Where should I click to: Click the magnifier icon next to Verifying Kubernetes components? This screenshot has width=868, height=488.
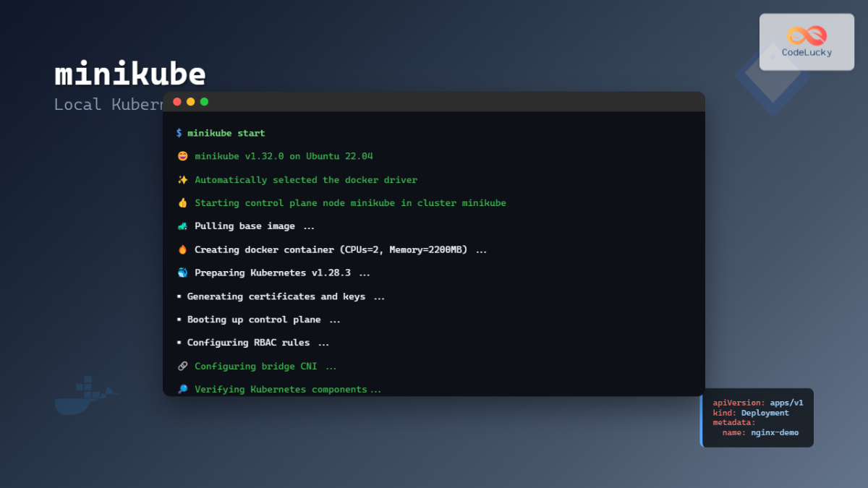pos(182,389)
